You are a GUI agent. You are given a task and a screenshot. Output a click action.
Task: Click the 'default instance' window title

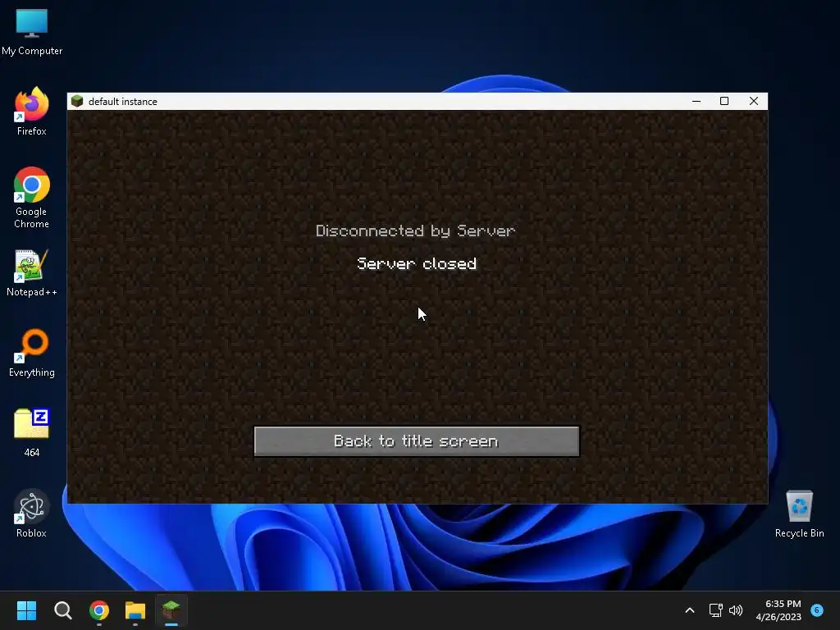pyautogui.click(x=123, y=102)
